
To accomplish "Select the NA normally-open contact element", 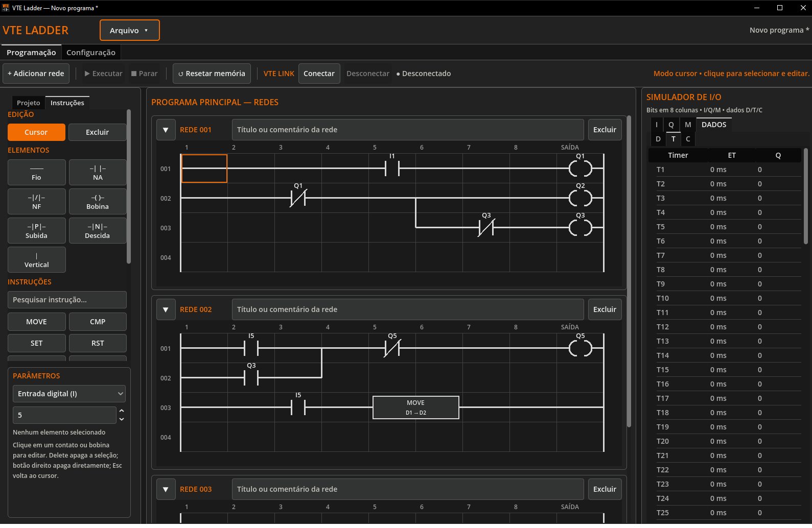I will coord(98,172).
